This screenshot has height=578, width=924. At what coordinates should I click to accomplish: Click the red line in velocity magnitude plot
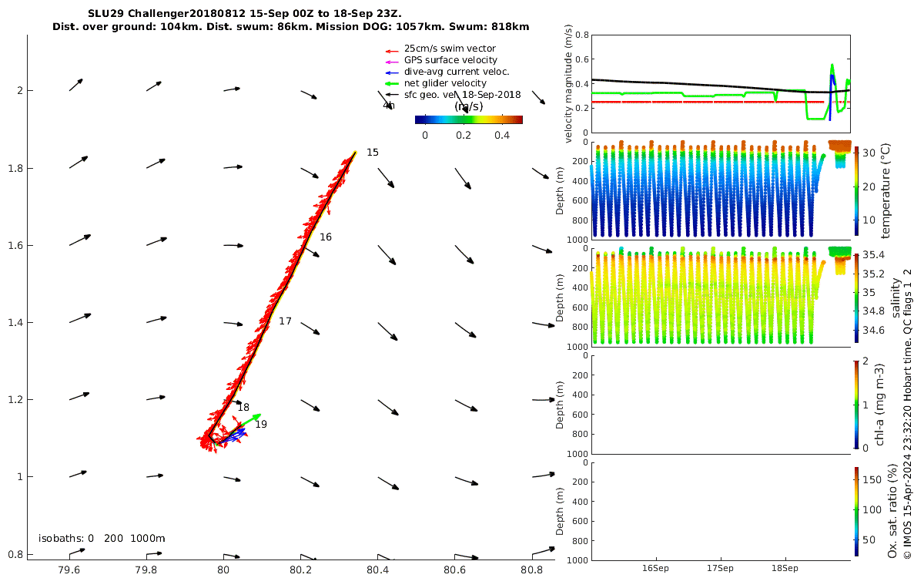(x=708, y=102)
